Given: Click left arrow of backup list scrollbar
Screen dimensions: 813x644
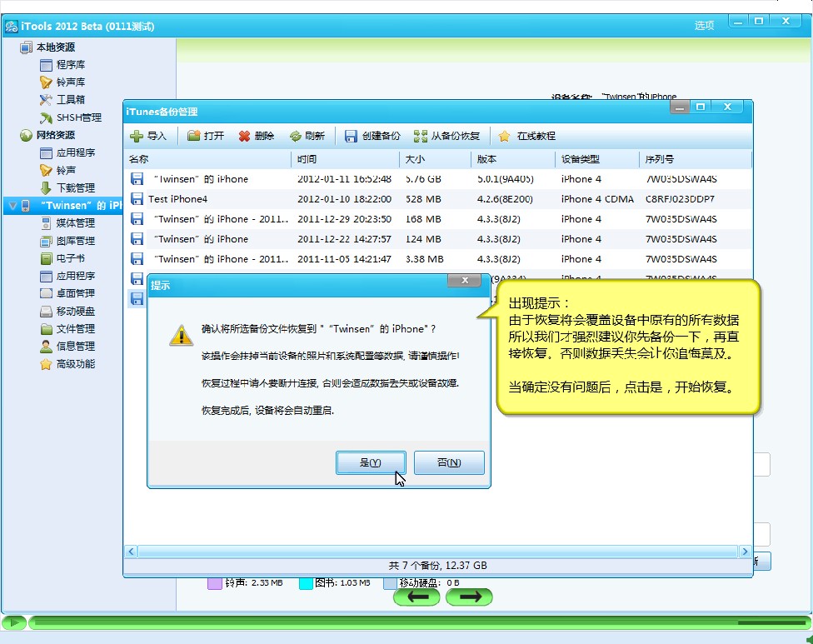Looking at the screenshot, I should [x=131, y=552].
